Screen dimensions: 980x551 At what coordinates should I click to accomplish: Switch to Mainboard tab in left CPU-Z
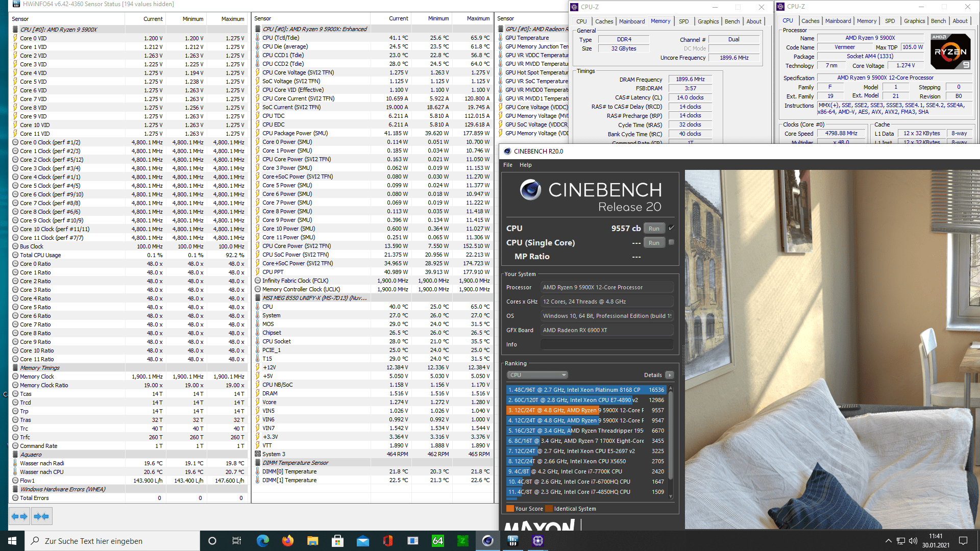coord(632,21)
